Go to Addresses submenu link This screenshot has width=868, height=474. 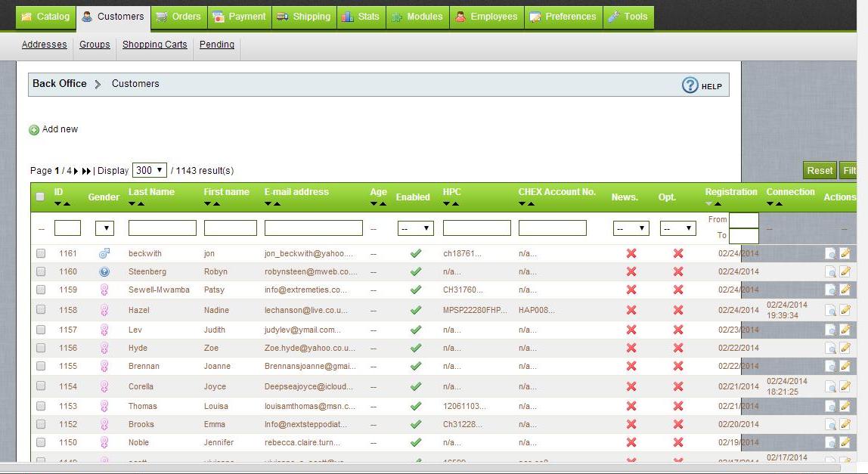pos(45,45)
